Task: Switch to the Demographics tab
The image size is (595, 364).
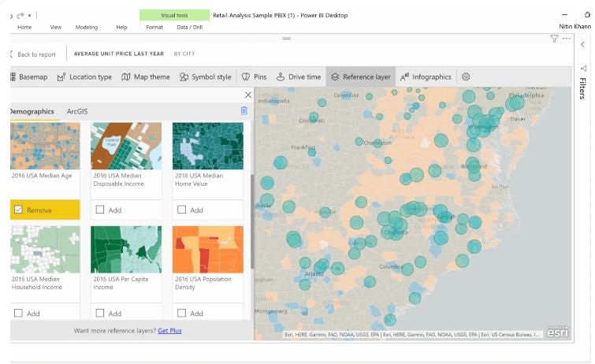Action: (x=32, y=112)
